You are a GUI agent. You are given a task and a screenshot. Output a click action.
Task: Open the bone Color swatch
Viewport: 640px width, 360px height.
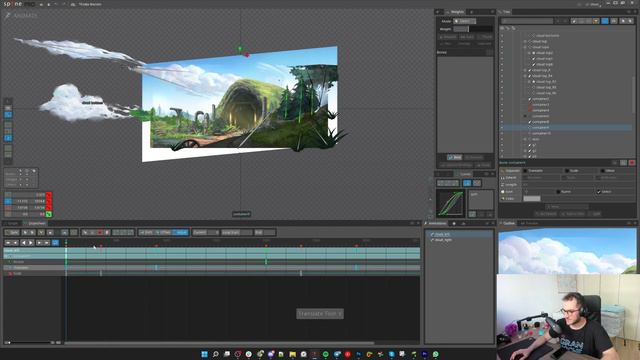point(532,198)
